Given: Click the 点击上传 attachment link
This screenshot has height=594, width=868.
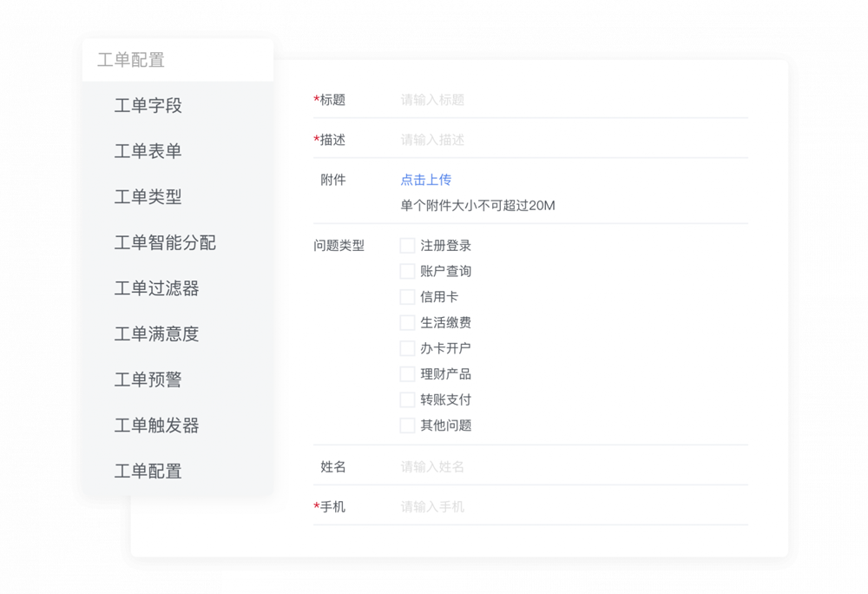Looking at the screenshot, I should click(425, 180).
